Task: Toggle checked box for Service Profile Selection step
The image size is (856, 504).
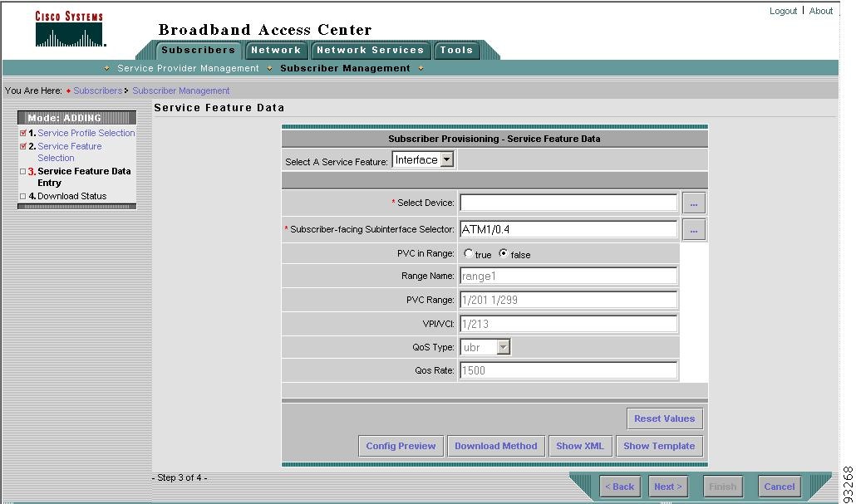Action: (23, 133)
